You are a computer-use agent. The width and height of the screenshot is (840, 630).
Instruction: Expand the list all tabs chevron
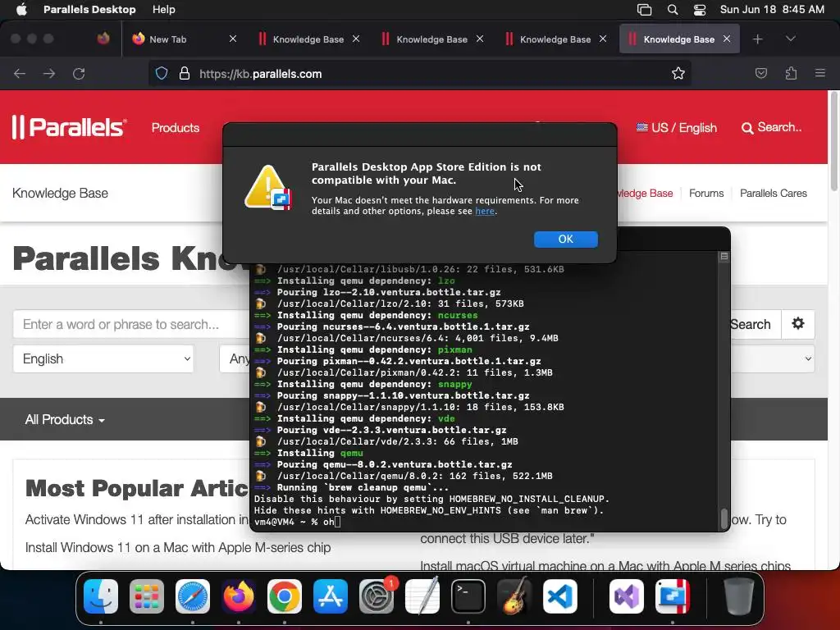tap(790, 39)
